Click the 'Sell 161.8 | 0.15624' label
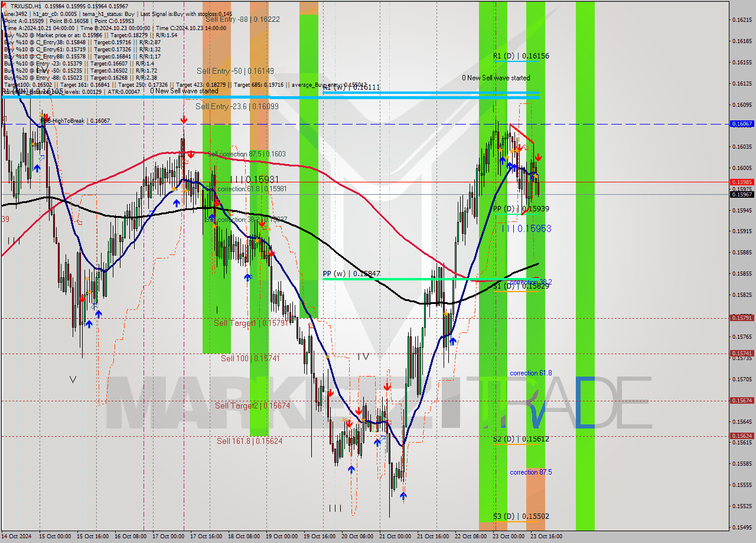 point(249,441)
